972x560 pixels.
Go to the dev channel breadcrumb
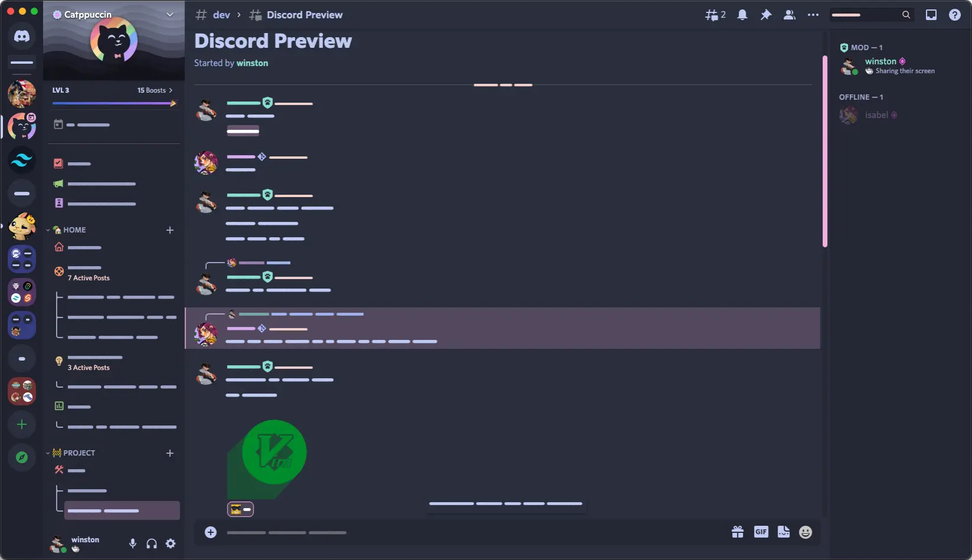tap(221, 15)
